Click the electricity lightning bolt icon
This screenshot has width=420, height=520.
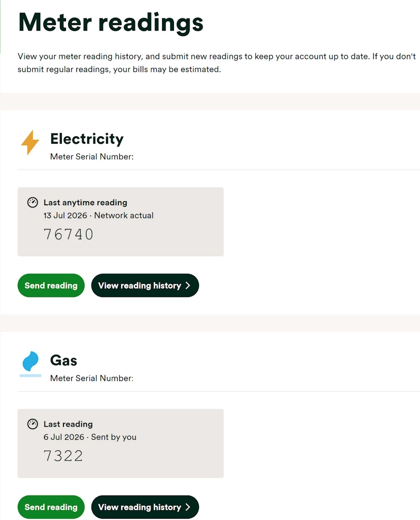coord(30,143)
